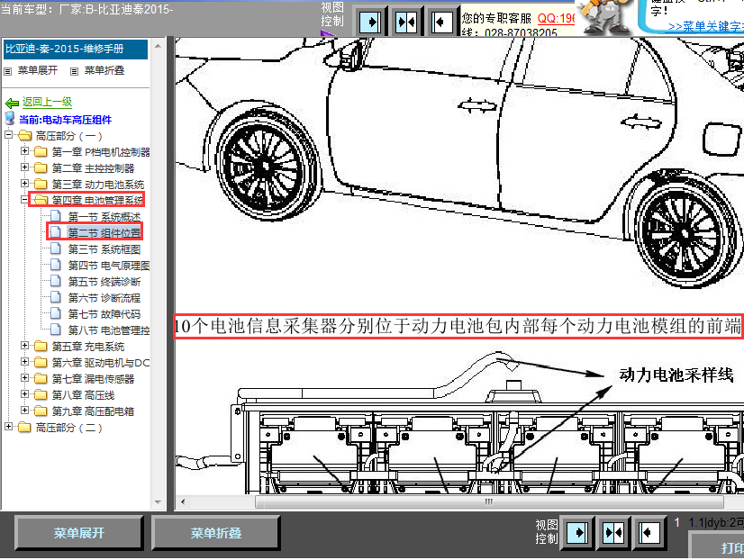This screenshot has height=560, width=744.
Task: Click folder icon of 第五章 充电系统
Action: point(41,346)
